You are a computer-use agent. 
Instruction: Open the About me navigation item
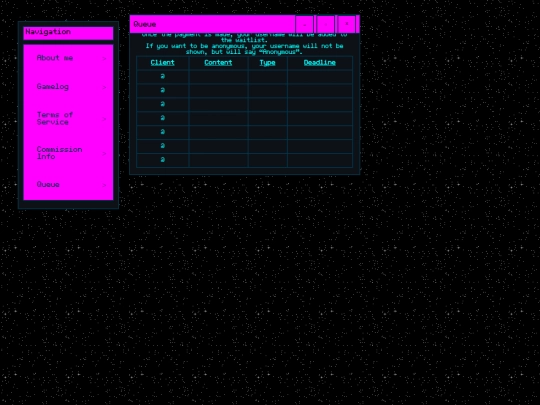[x=68, y=58]
